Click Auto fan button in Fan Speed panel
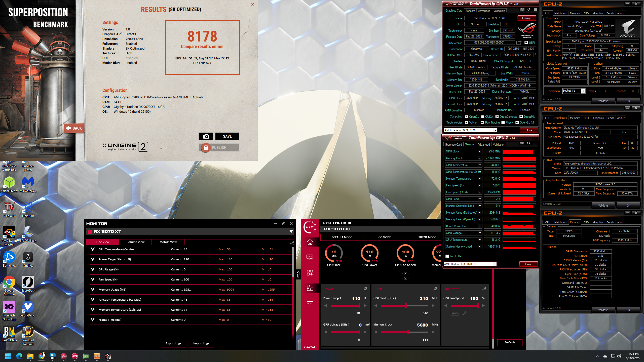 pyautogui.click(x=455, y=313)
